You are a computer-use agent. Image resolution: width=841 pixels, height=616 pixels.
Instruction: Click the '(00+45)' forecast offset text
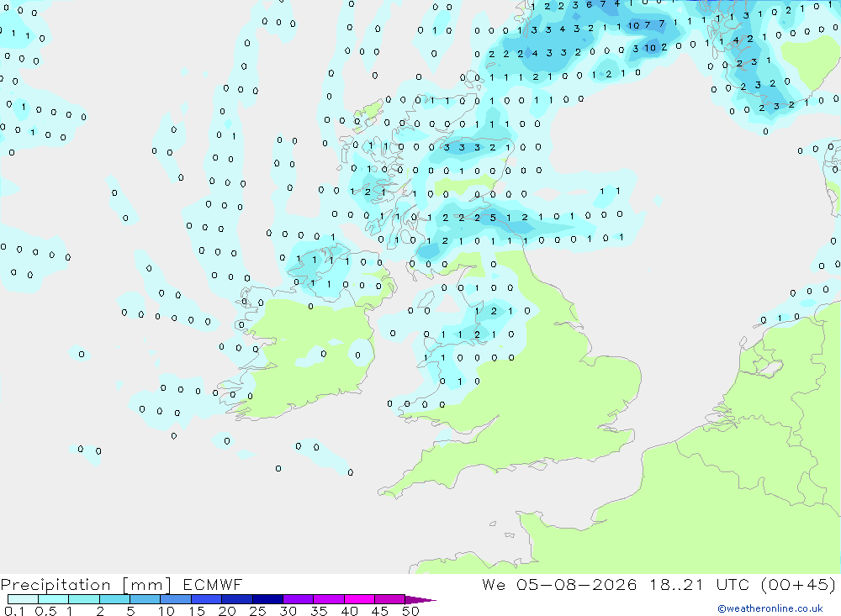[x=799, y=584]
